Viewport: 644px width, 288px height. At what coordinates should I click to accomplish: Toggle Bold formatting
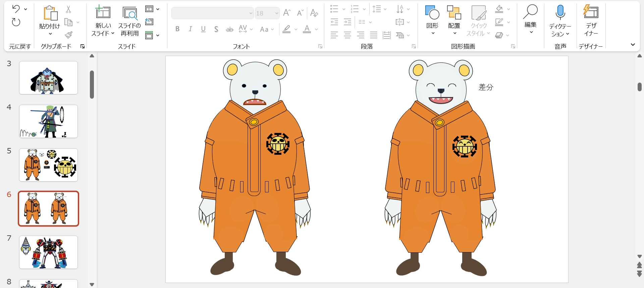pyautogui.click(x=177, y=29)
